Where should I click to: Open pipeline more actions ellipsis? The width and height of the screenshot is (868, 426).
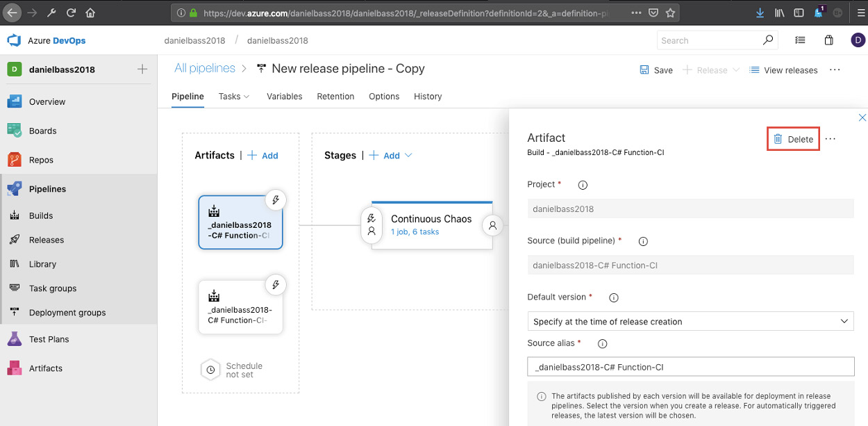click(x=835, y=69)
